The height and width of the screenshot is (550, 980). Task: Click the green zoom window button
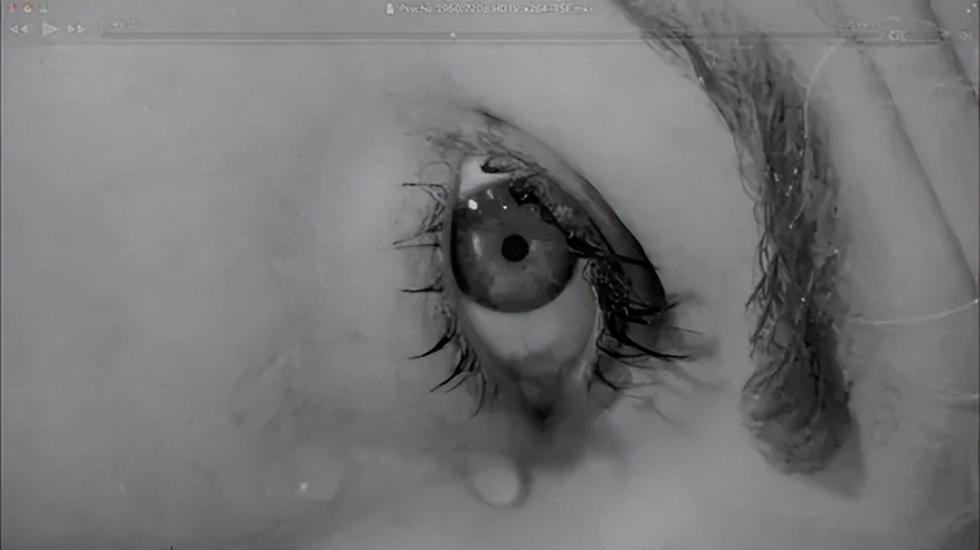click(43, 8)
